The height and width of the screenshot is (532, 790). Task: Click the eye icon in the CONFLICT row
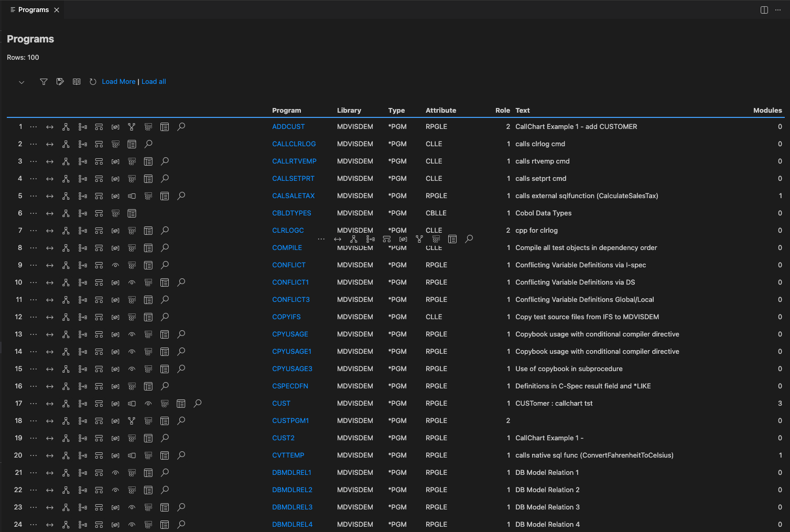pos(115,265)
